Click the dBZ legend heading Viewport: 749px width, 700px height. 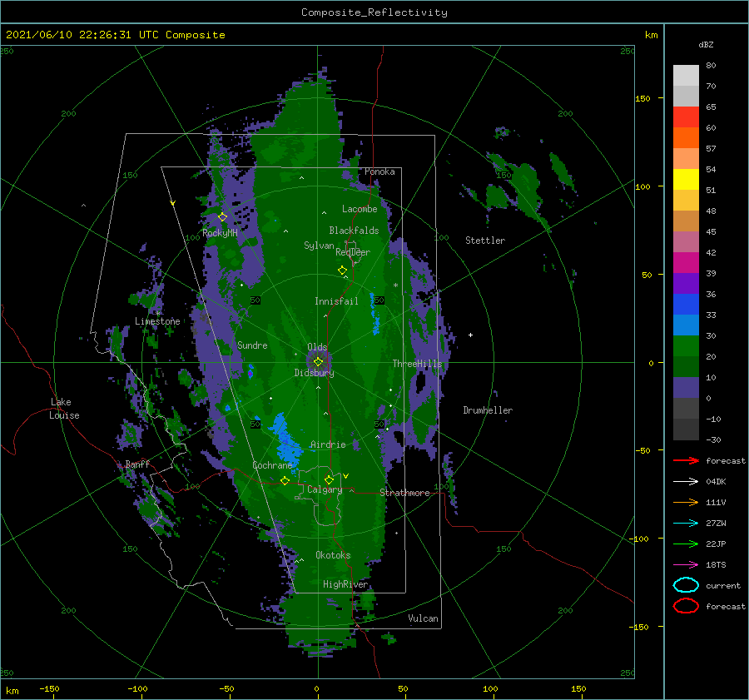[x=706, y=44]
